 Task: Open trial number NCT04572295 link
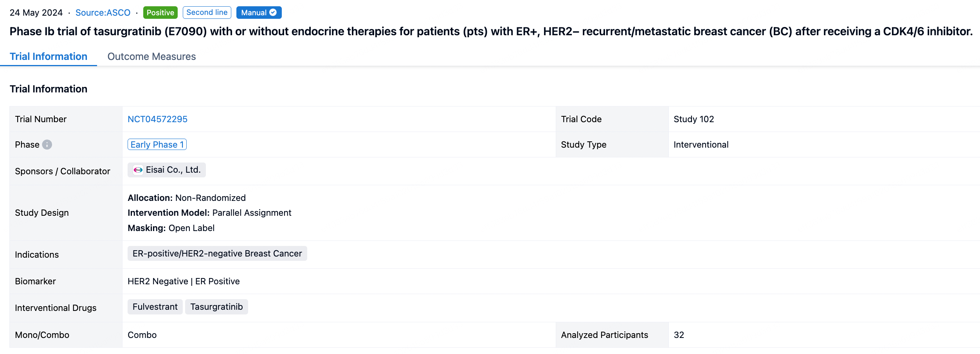pos(157,119)
